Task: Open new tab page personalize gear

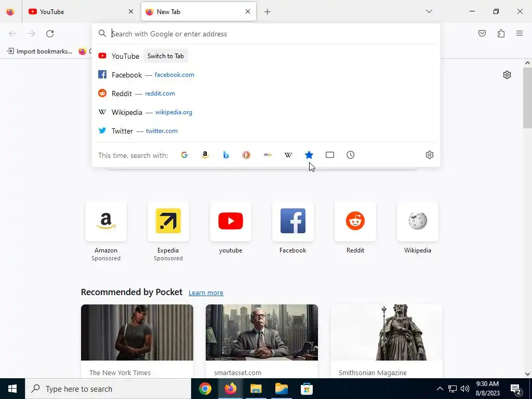Action: pos(507,75)
